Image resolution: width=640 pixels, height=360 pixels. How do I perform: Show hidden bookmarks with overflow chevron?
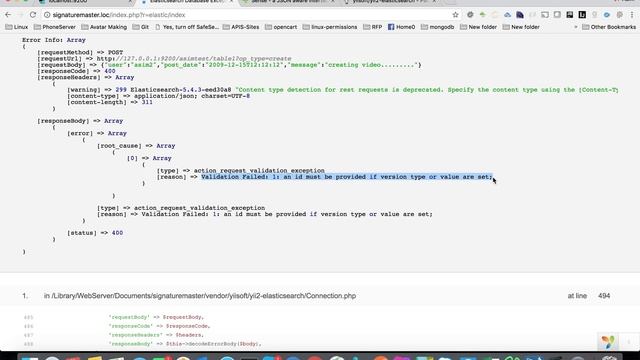tap(576, 27)
